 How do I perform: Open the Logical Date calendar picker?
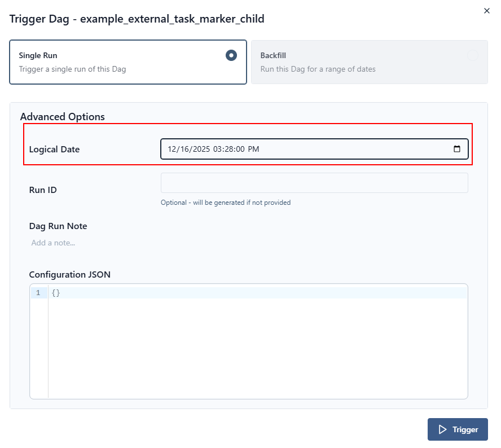pyautogui.click(x=457, y=149)
